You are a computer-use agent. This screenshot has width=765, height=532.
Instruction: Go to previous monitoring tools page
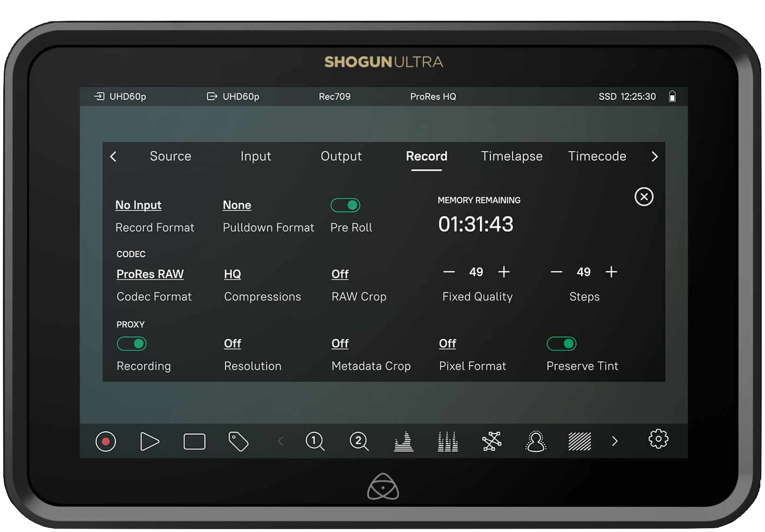click(280, 441)
